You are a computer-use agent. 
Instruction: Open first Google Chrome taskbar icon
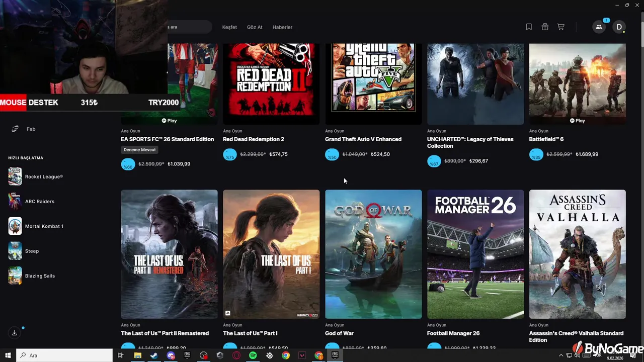286,355
